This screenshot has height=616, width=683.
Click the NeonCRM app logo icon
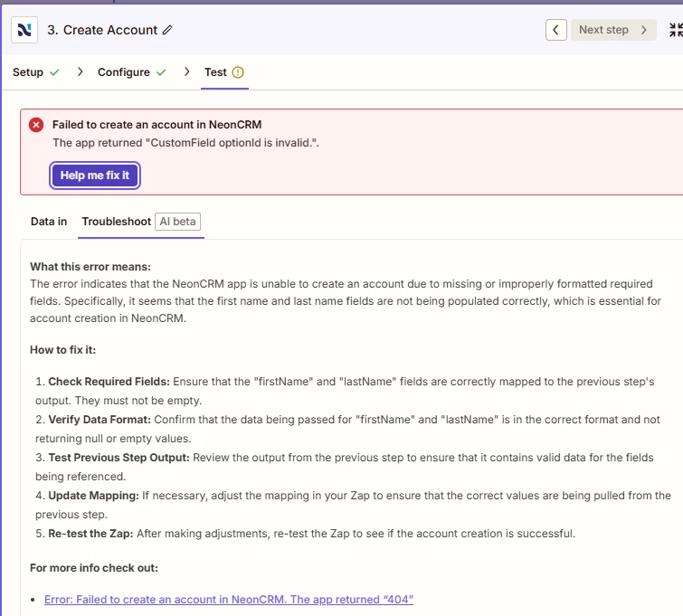coord(24,30)
